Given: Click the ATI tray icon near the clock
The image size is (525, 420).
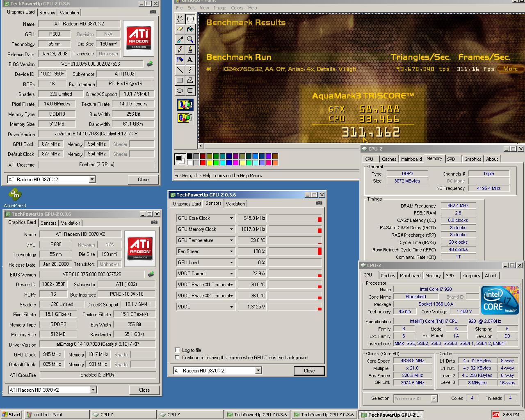Looking at the screenshot, I should 495,415.
